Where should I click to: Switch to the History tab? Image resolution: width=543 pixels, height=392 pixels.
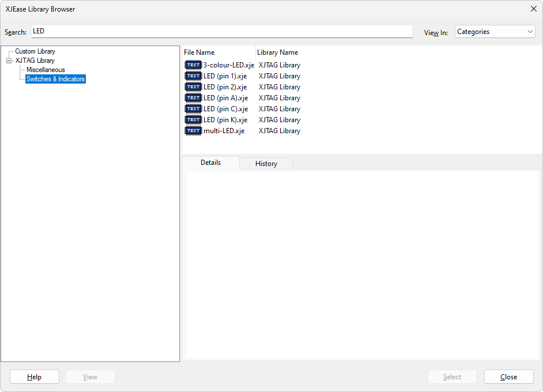(x=266, y=164)
